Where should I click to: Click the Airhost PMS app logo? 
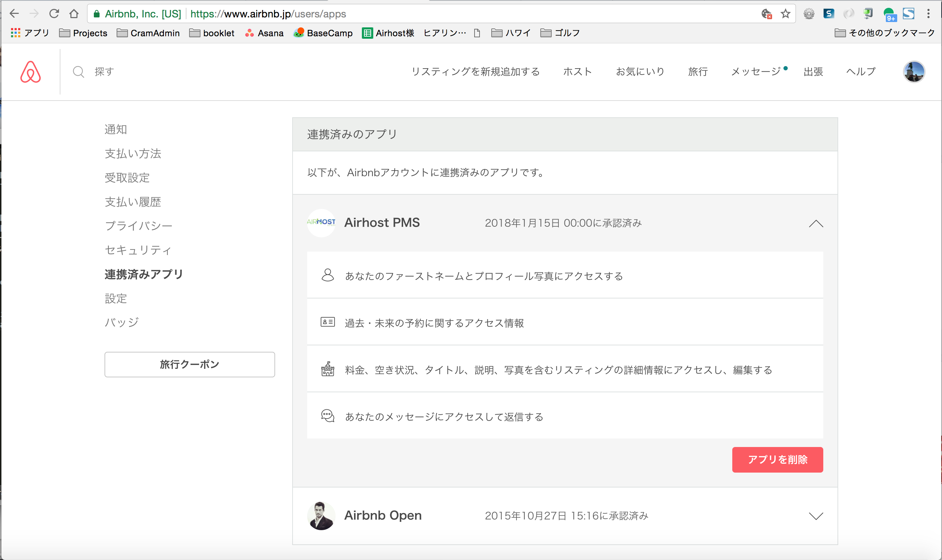pyautogui.click(x=321, y=223)
